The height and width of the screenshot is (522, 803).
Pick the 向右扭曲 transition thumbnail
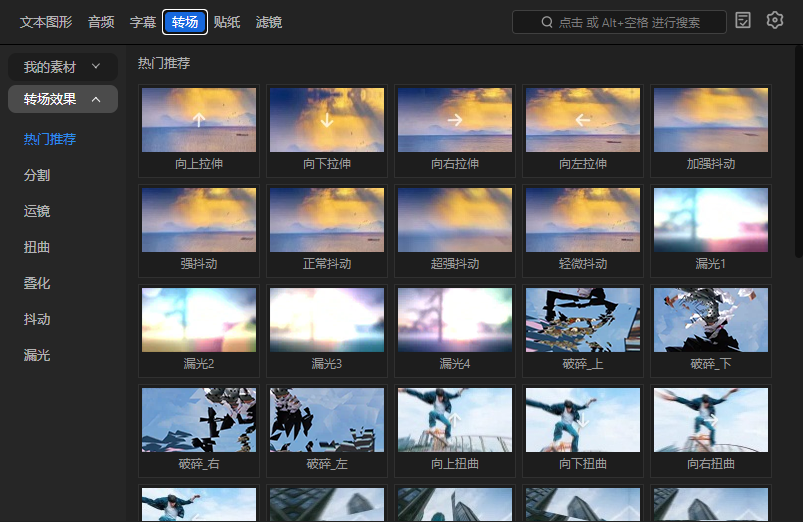(x=711, y=420)
